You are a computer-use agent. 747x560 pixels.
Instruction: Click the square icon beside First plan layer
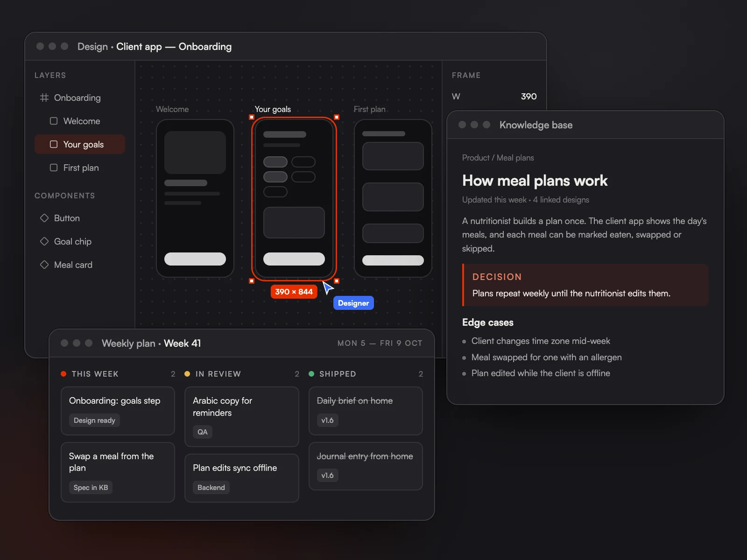pyautogui.click(x=54, y=168)
